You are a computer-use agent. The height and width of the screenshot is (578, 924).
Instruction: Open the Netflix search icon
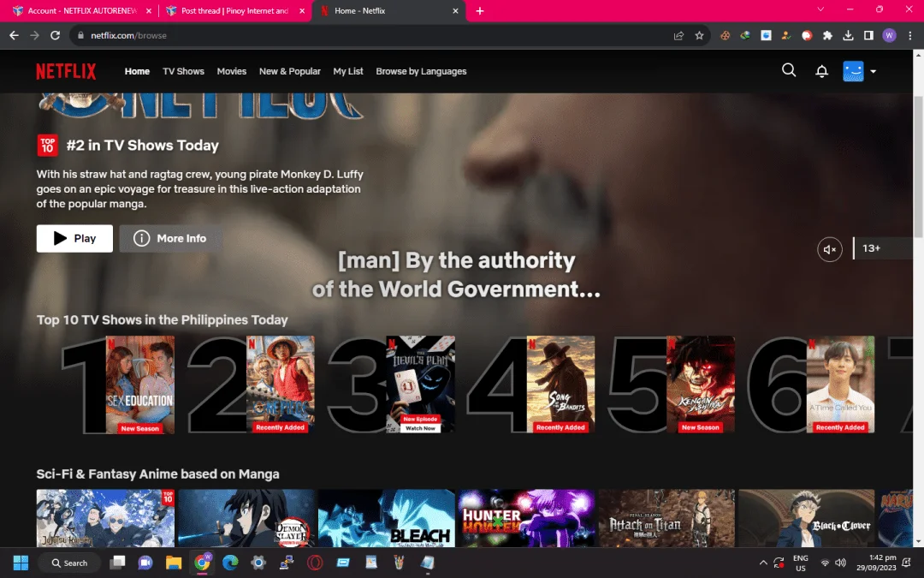[x=789, y=71]
